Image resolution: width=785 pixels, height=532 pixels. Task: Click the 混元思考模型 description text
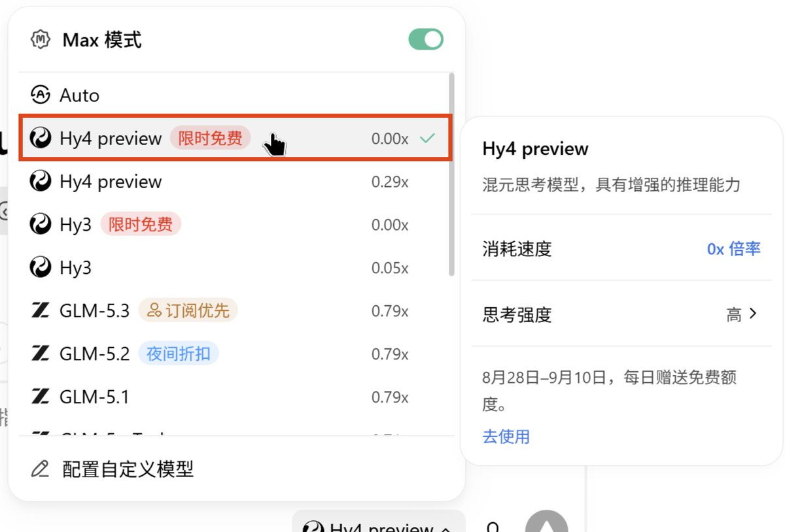click(x=612, y=185)
